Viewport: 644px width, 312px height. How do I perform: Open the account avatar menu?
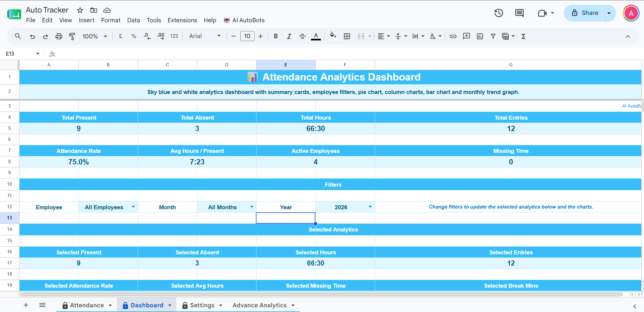(x=631, y=13)
